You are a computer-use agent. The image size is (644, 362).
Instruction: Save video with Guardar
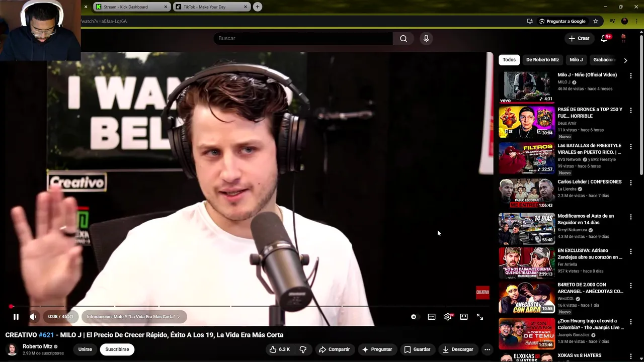coord(417,349)
